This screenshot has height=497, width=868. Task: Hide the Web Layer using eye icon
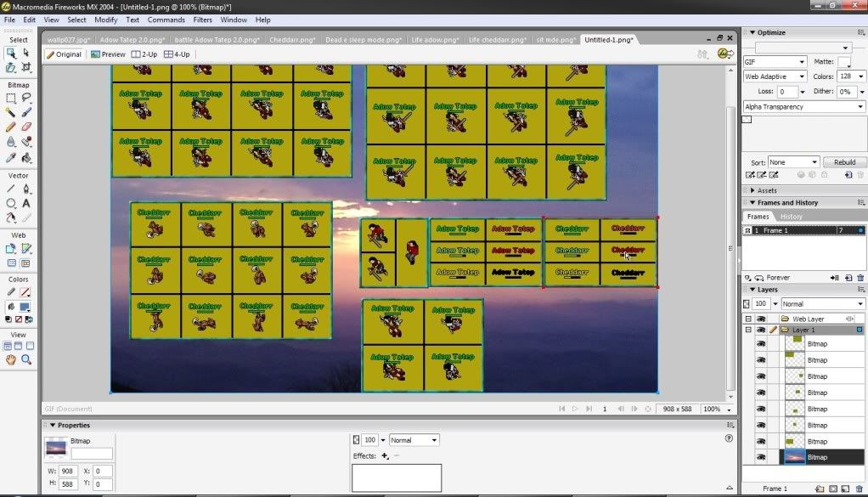pos(761,319)
